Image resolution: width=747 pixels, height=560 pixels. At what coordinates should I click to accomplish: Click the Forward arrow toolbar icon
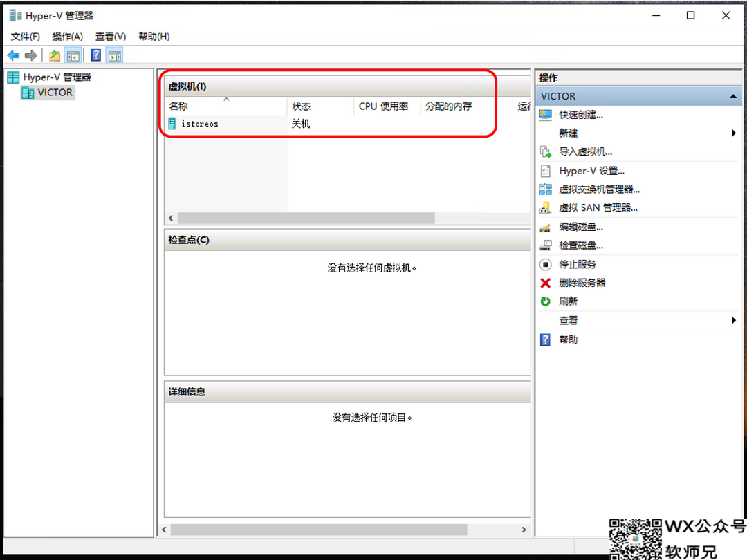[x=31, y=56]
